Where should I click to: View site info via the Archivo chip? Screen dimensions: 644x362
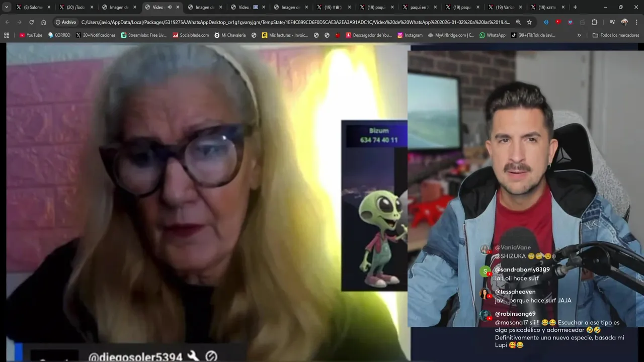coord(66,22)
